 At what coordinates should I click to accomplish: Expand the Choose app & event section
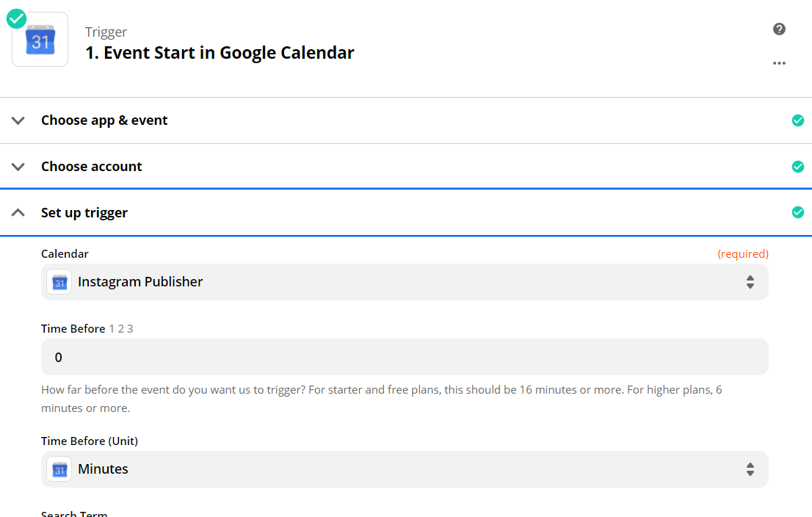point(18,120)
